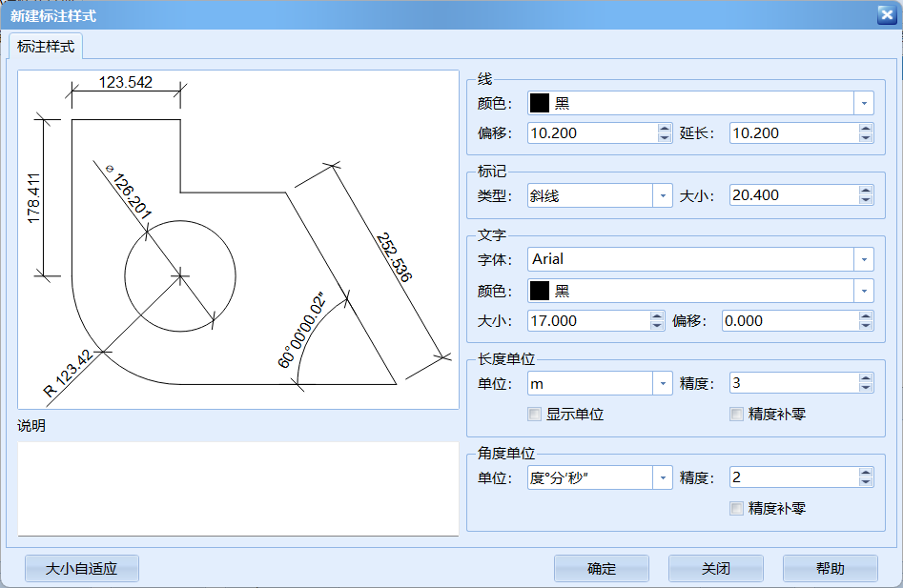Enable 精度补零 under 角度单位
The height and width of the screenshot is (588, 903).
735,507
